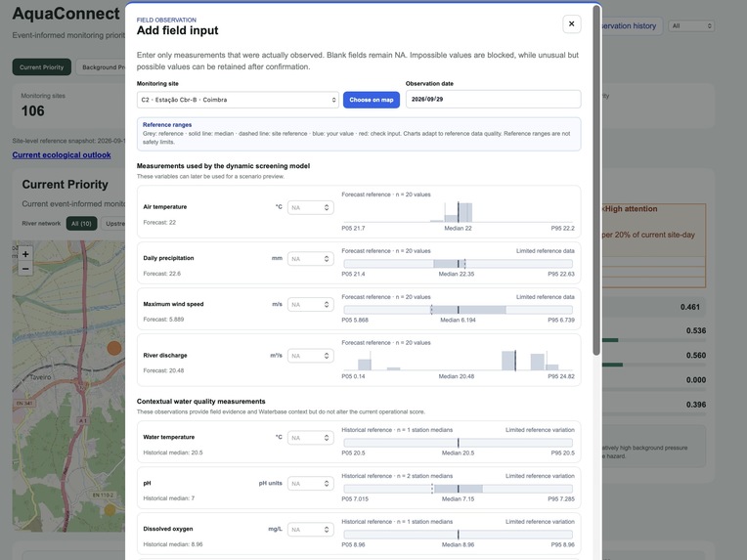The height and width of the screenshot is (560, 747).
Task: Adjust the Dissolved oxygen stepper arrows
Action: point(327,530)
